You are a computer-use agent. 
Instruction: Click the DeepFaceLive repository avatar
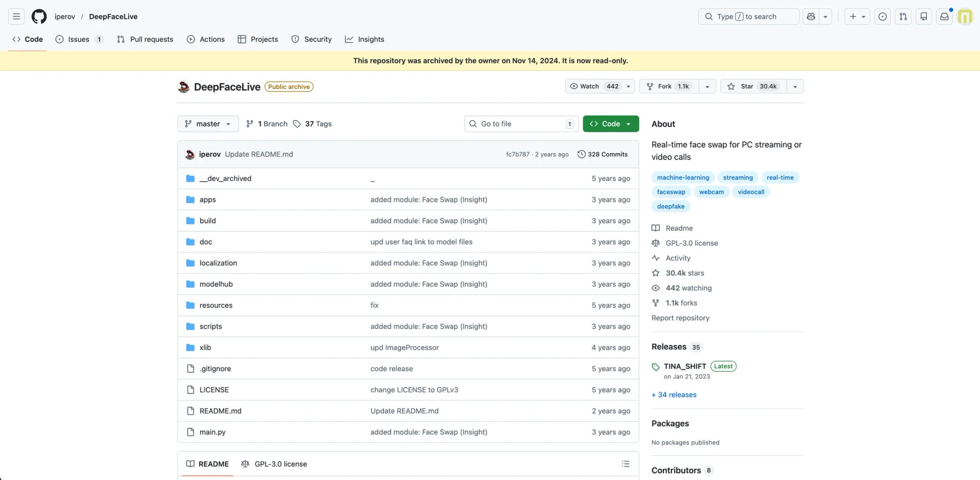(184, 87)
